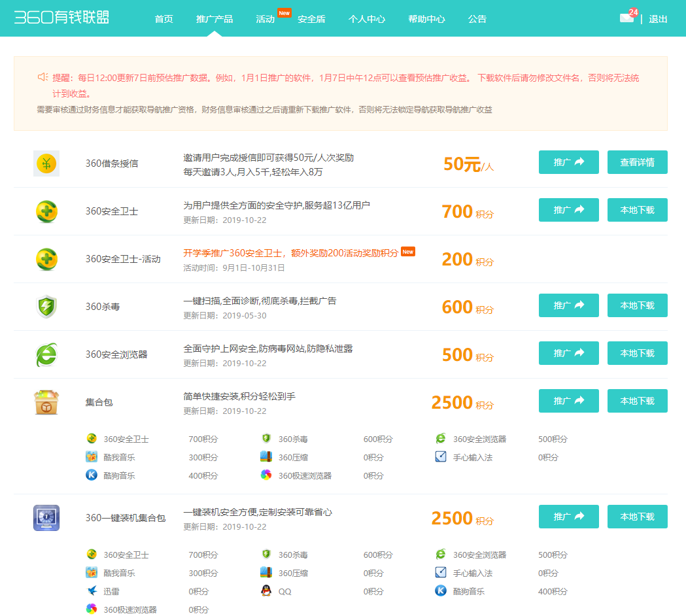Click the 360有钱联盟 logo

tap(61, 17)
